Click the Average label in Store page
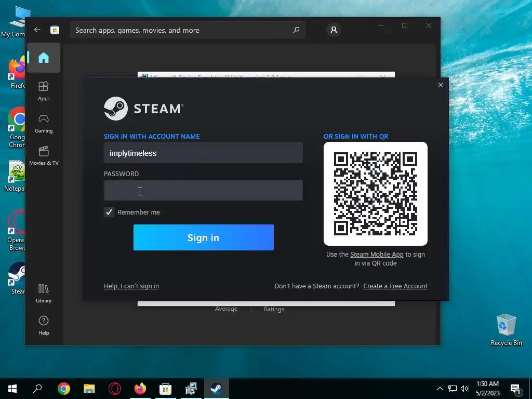This screenshot has width=532, height=399. click(227, 309)
